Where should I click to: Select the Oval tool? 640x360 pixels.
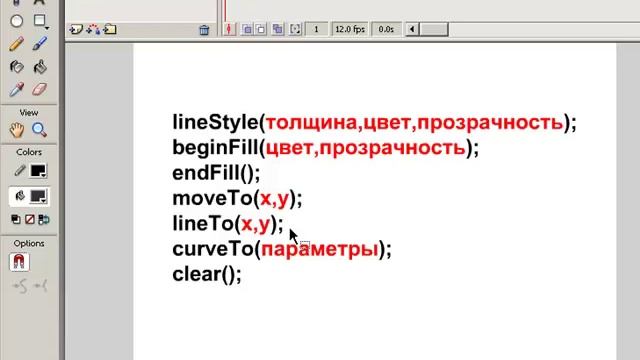click(17, 21)
